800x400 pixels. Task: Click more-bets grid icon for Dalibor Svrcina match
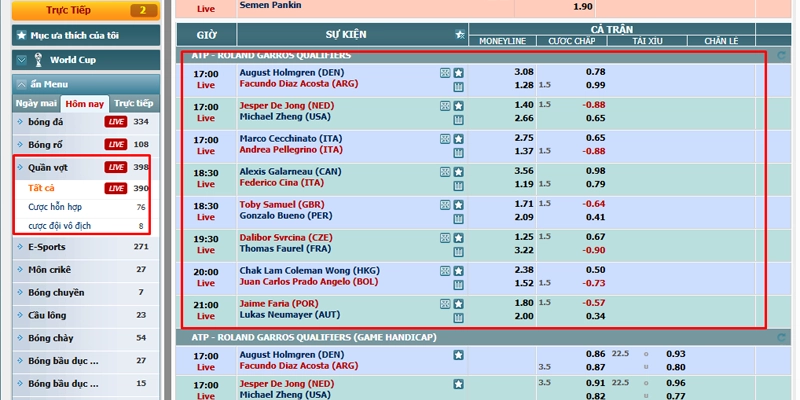(x=445, y=238)
